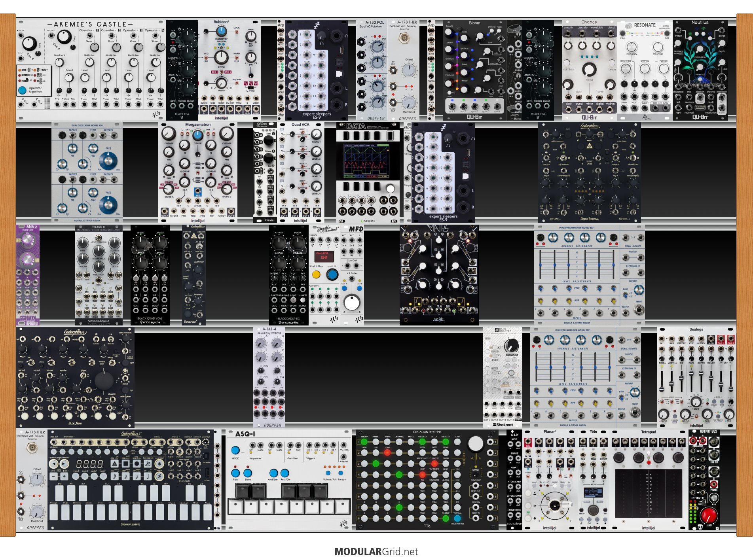
Task: Open the ModularGrid.net logo link
Action: tap(376, 551)
